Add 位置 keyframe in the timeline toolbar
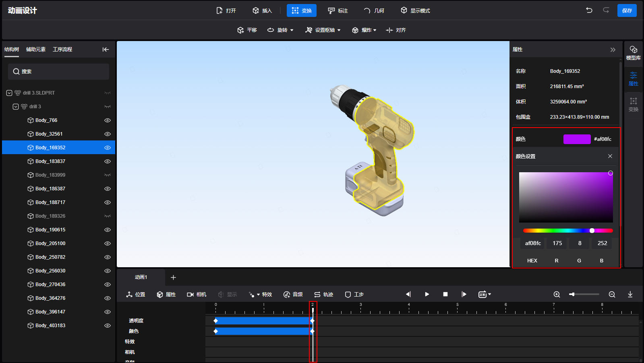 tap(136, 295)
